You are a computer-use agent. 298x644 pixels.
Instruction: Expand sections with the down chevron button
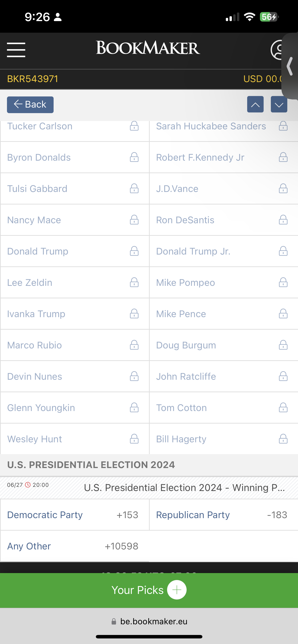click(279, 104)
